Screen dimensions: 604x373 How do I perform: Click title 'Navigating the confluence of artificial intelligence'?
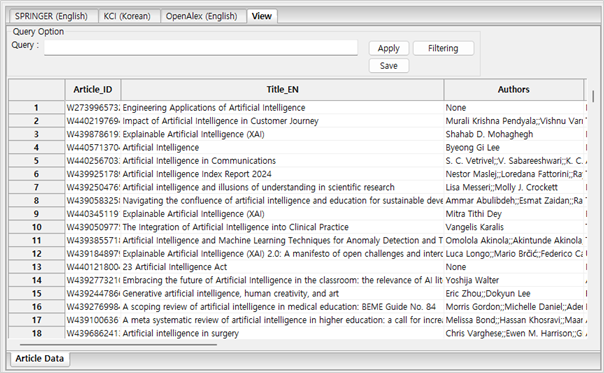(x=282, y=201)
